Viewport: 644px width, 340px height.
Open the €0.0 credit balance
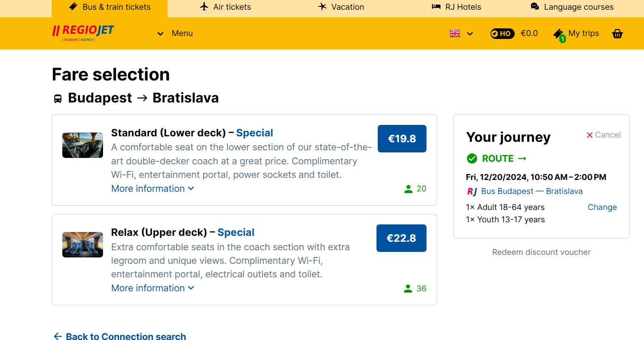coord(529,33)
